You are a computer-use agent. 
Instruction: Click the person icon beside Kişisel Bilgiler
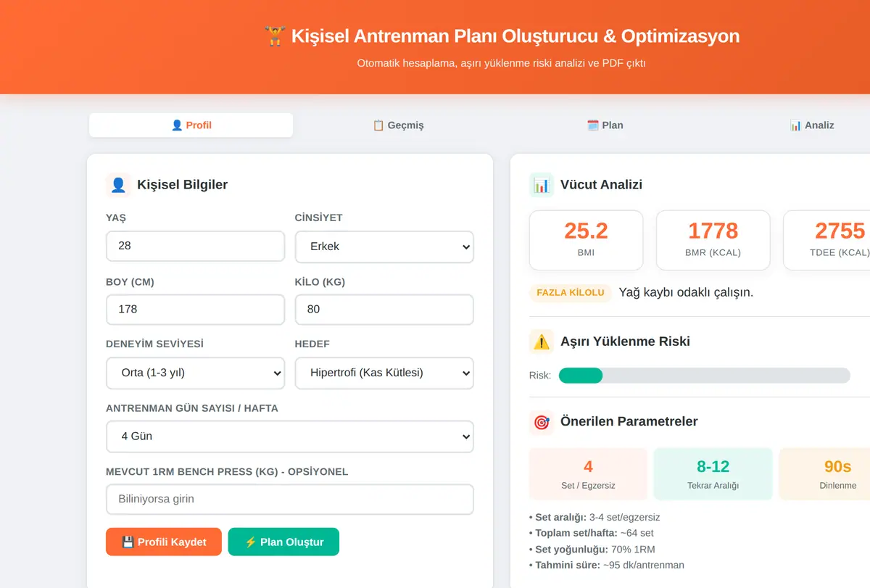(118, 185)
